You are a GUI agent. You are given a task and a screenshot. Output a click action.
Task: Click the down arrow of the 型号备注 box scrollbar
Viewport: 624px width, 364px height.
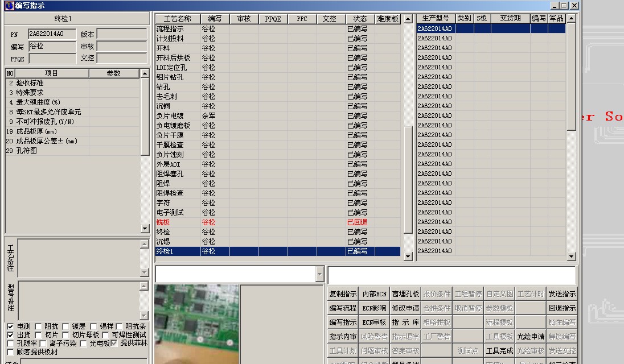[x=145, y=316]
